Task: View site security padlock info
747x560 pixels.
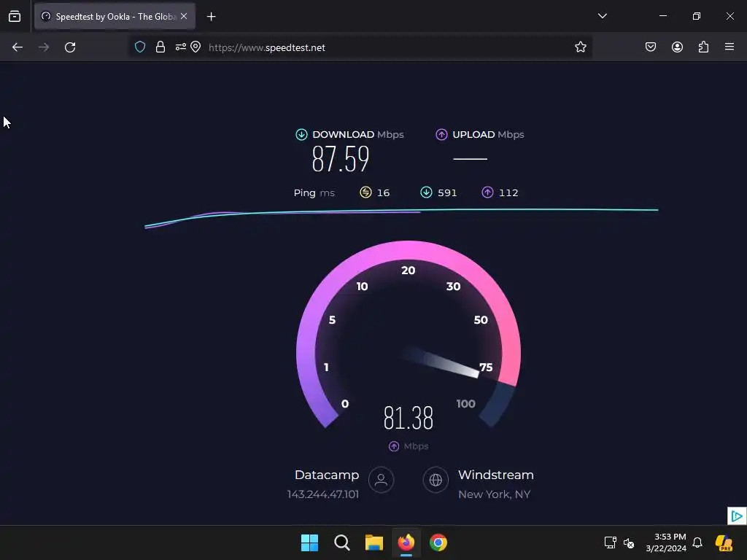Action: pos(160,47)
